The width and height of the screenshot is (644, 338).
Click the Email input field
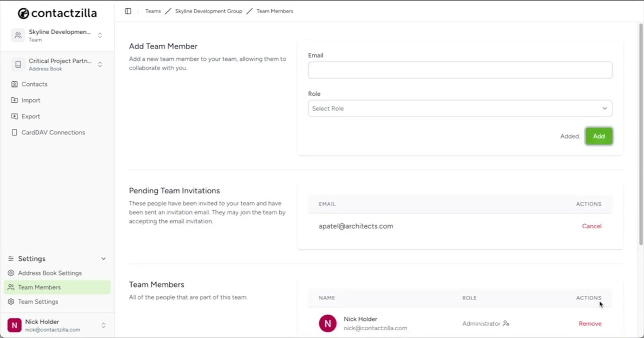pyautogui.click(x=460, y=70)
